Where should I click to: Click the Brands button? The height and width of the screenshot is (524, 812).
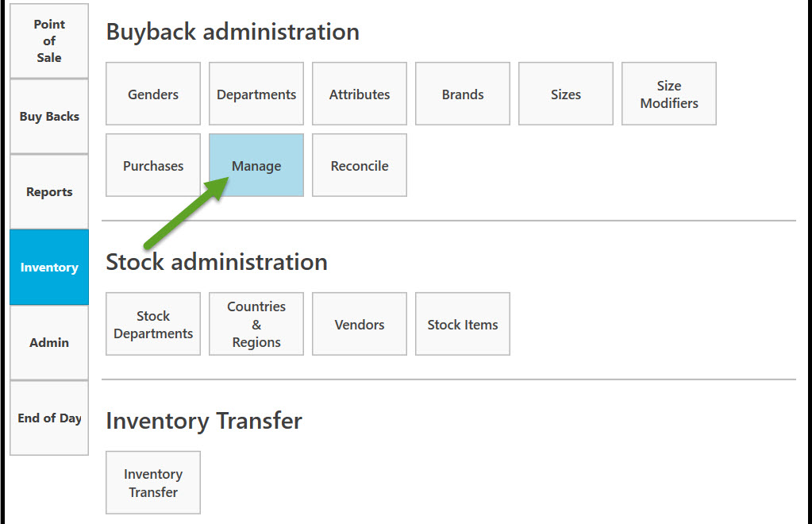(463, 94)
